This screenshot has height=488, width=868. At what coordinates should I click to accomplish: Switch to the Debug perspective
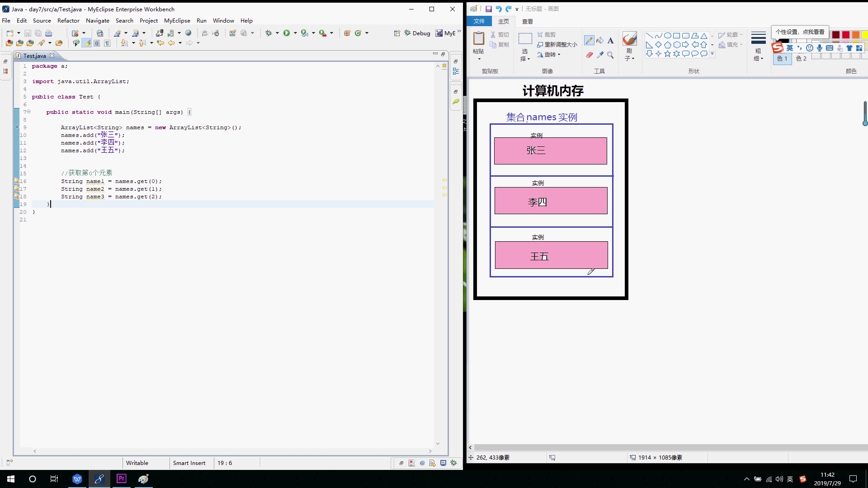[x=417, y=33]
